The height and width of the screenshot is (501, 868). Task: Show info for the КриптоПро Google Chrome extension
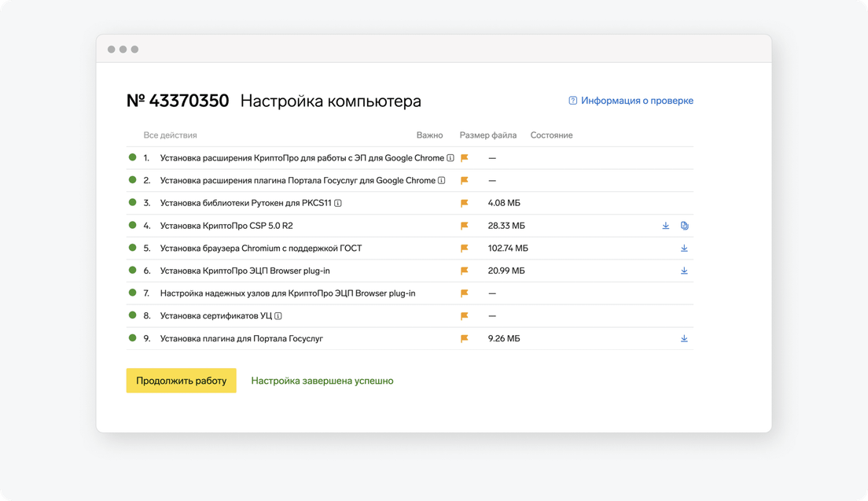click(451, 158)
